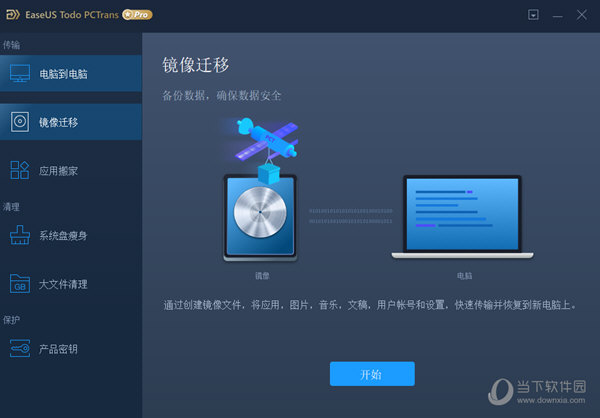The height and width of the screenshot is (418, 600).
Task: Click the 开始 button
Action: 372,374
